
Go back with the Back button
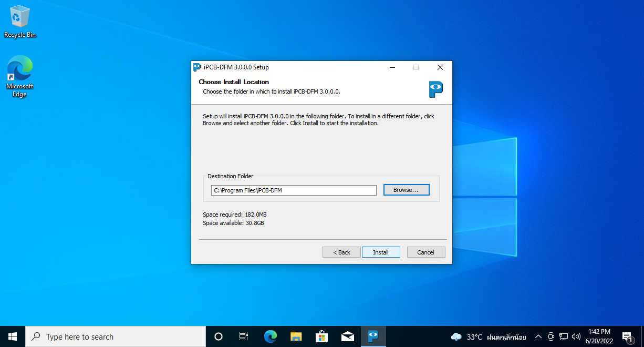pyautogui.click(x=341, y=252)
